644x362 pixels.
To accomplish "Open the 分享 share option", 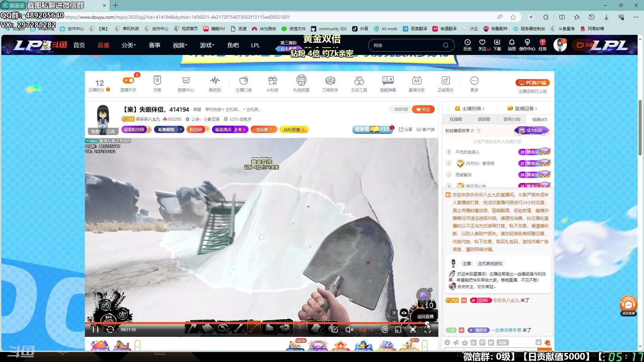I will click(406, 129).
